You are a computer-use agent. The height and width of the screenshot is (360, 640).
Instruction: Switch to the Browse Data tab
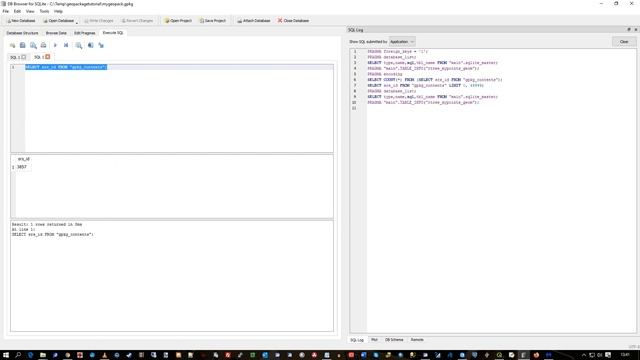[x=56, y=33]
